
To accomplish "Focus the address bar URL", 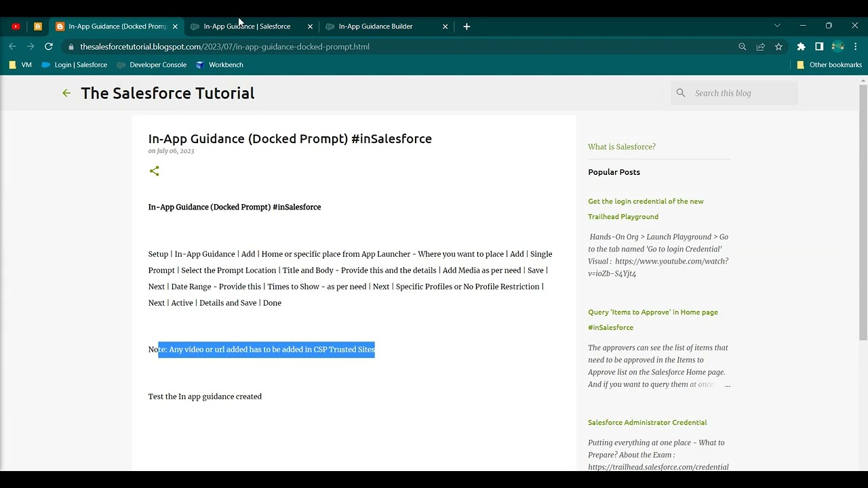I will click(x=224, y=47).
